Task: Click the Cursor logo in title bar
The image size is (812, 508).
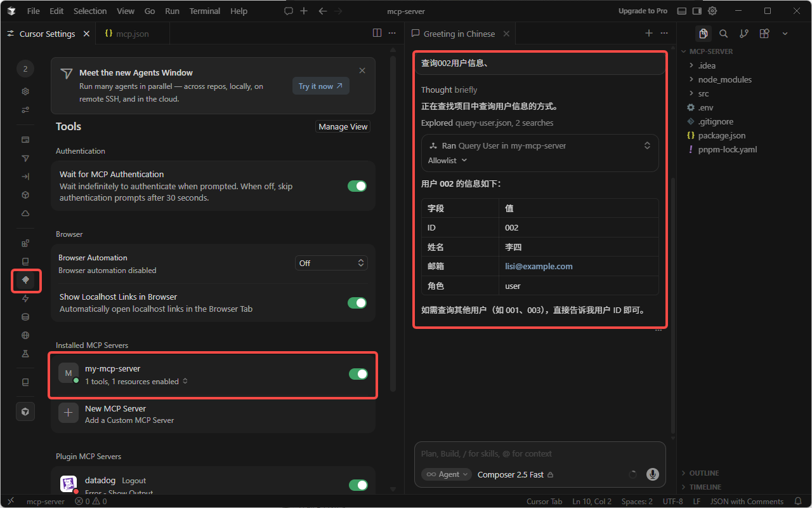Action: 12,11
